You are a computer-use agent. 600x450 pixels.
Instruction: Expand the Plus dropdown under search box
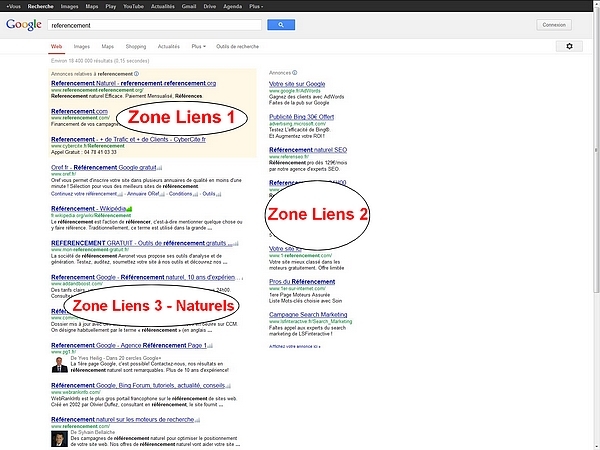(198, 46)
